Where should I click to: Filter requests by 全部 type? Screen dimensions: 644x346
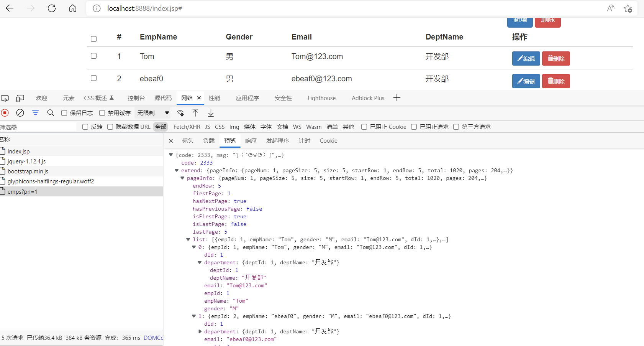161,127
